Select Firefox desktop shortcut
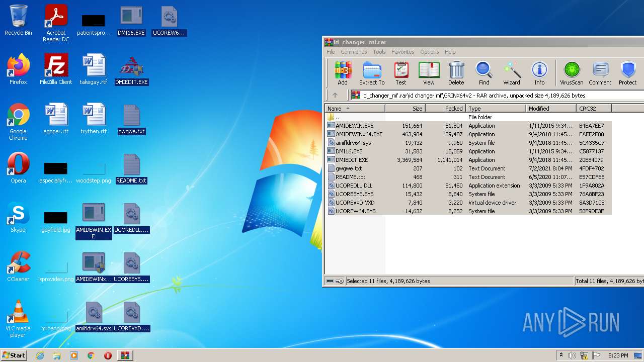This screenshot has width=644, height=362. 18,69
